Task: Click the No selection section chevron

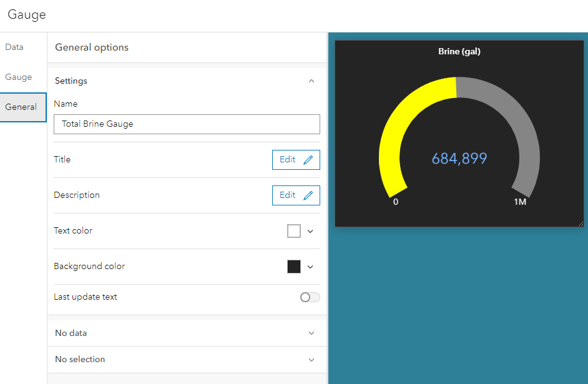Action: [311, 360]
